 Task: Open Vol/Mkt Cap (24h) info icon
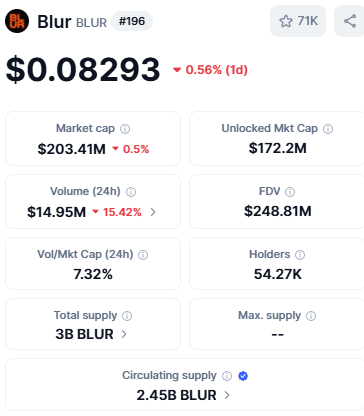point(143,255)
